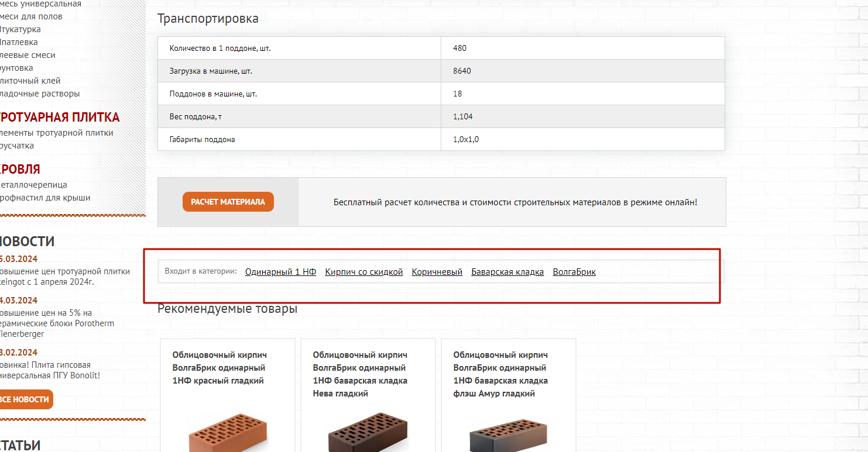Select the Коричневый category link

437,272
